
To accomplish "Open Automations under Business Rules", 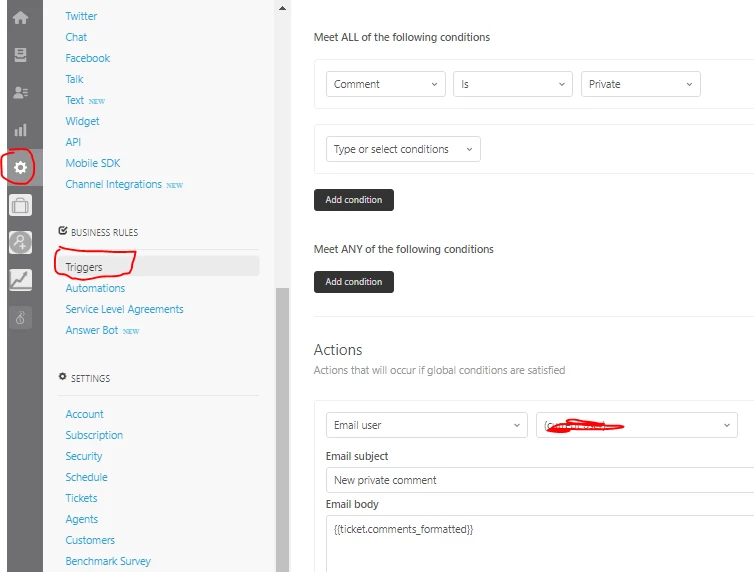I will coord(95,288).
